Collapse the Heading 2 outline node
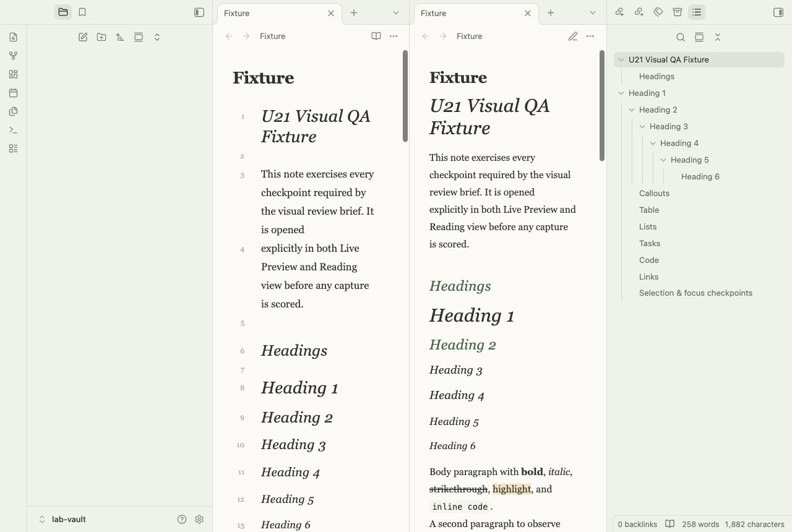This screenshot has width=792, height=532. 632,110
